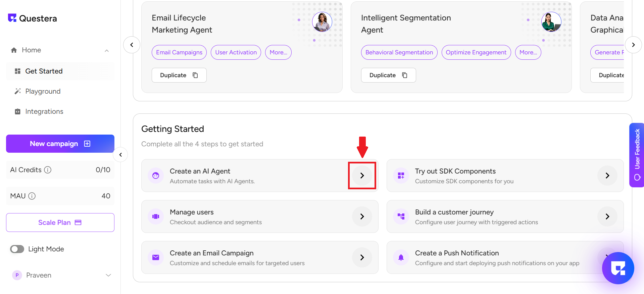644x294 pixels.
Task: Click the Email Lifecycle agent avatar
Action: coord(322,22)
